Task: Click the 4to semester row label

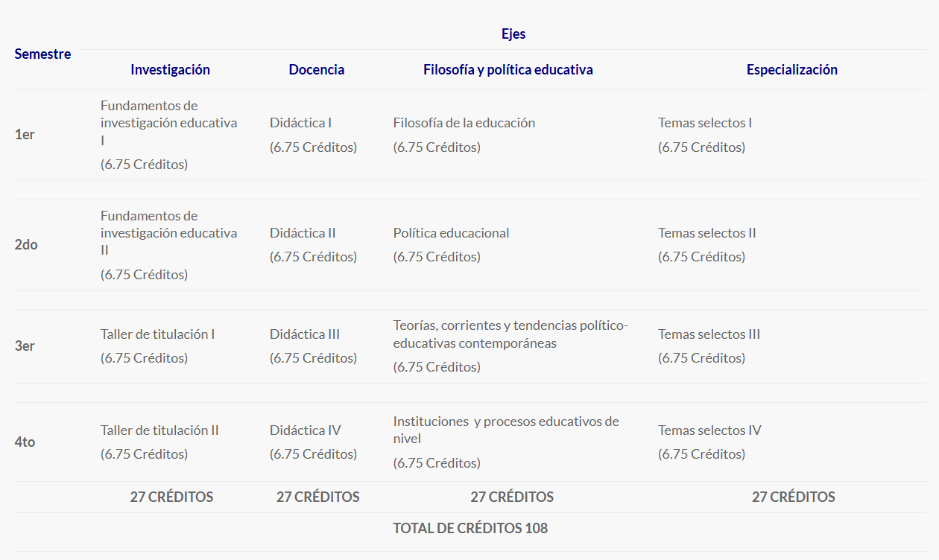Action: [25, 442]
